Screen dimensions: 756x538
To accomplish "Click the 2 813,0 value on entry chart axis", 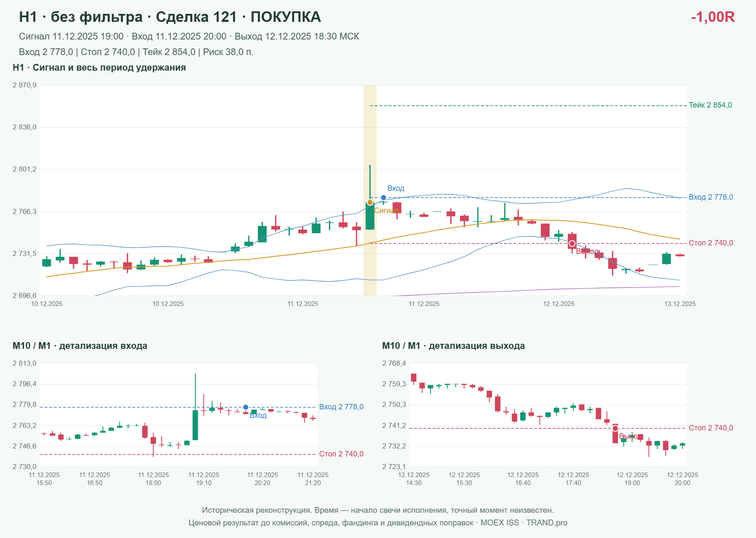I will coord(24,364).
